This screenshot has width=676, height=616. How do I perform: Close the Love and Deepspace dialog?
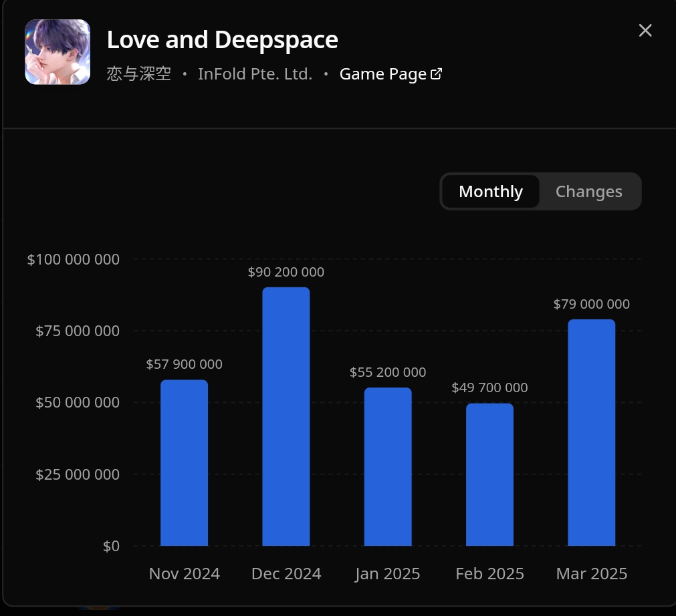point(645,31)
